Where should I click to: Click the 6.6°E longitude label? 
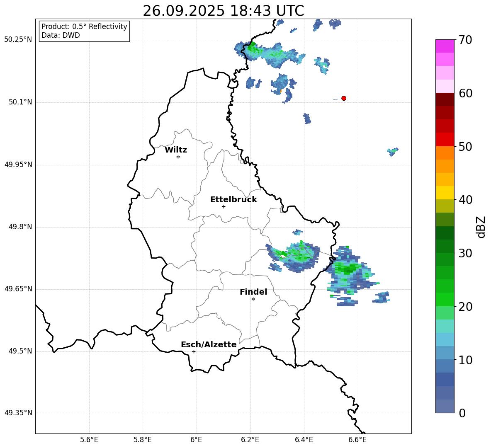357,440
